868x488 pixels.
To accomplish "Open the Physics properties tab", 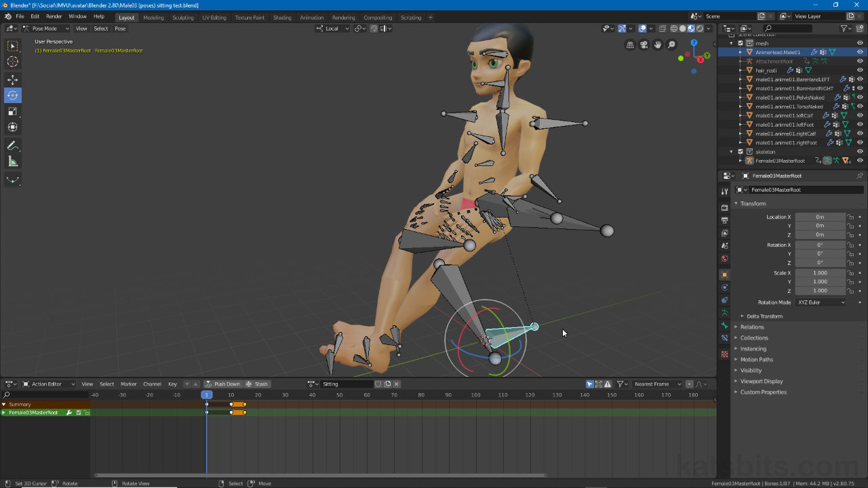I will pyautogui.click(x=724, y=287).
